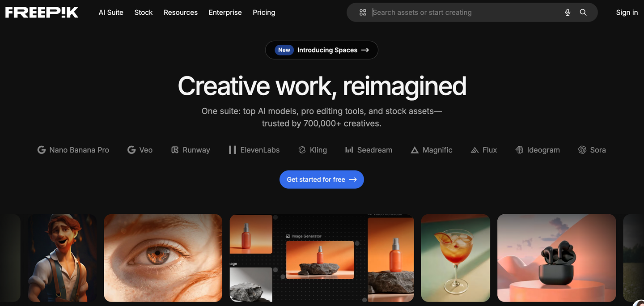Screen dimensions: 644x306
Task: Select the ElevenLabs model label
Action: pos(260,150)
